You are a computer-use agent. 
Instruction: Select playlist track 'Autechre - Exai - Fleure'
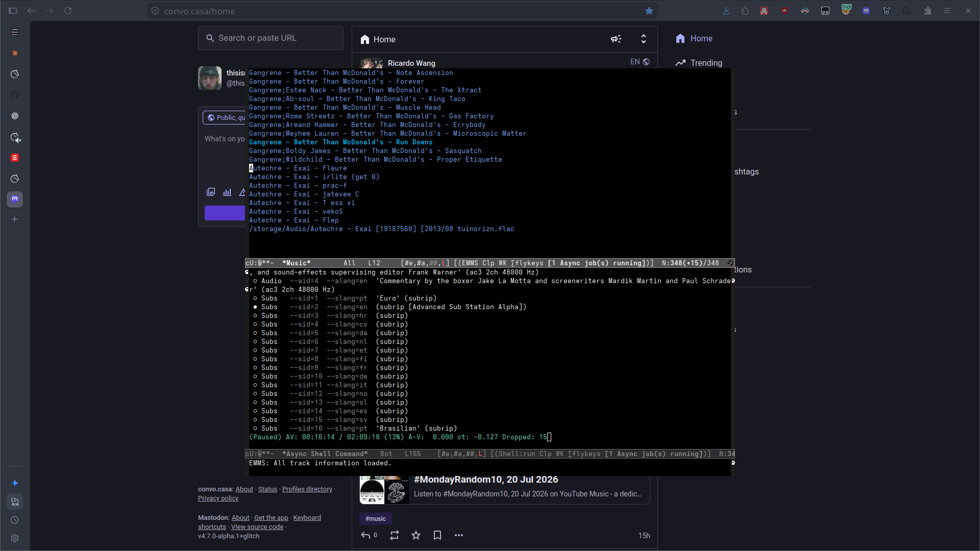[298, 168]
